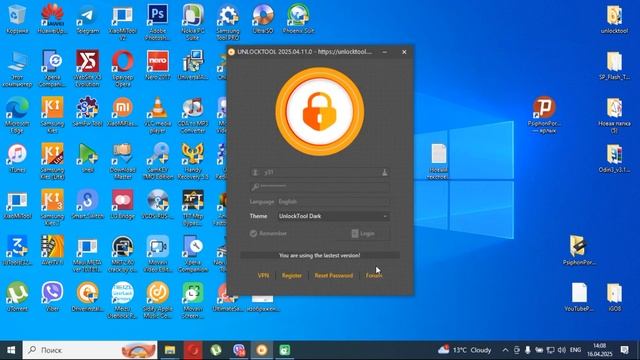Viewport: 640px width, 360px height.
Task: Launch the iTunes desktop shortcut
Action: click(x=17, y=158)
